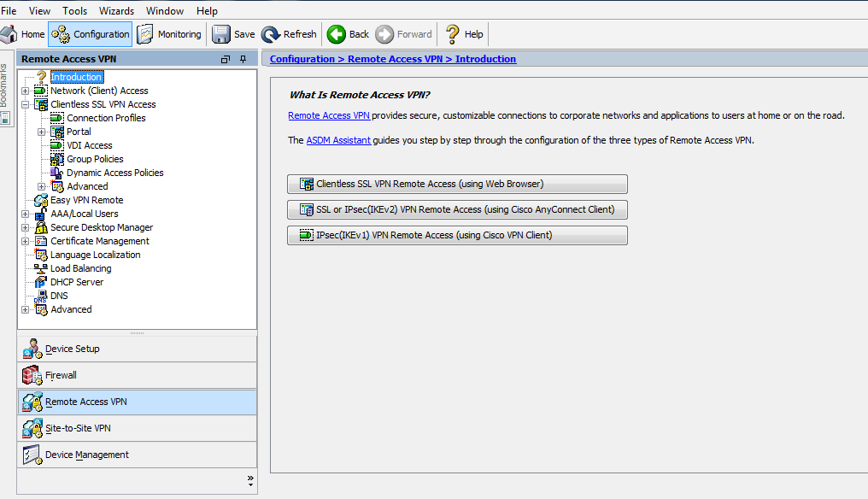
Task: Click Clientless SSL VPN Remote Access button
Action: pos(457,184)
